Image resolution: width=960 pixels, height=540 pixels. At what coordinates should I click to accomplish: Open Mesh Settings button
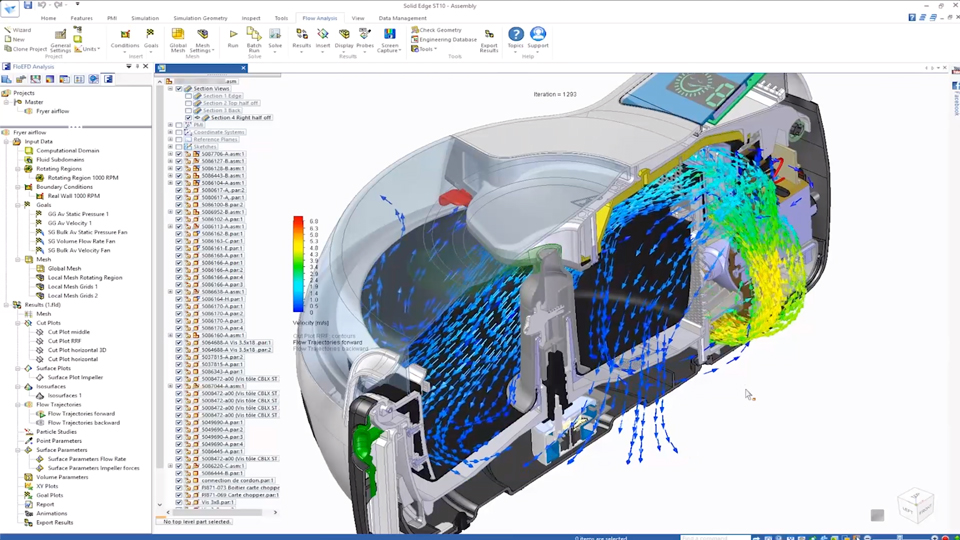[202, 40]
